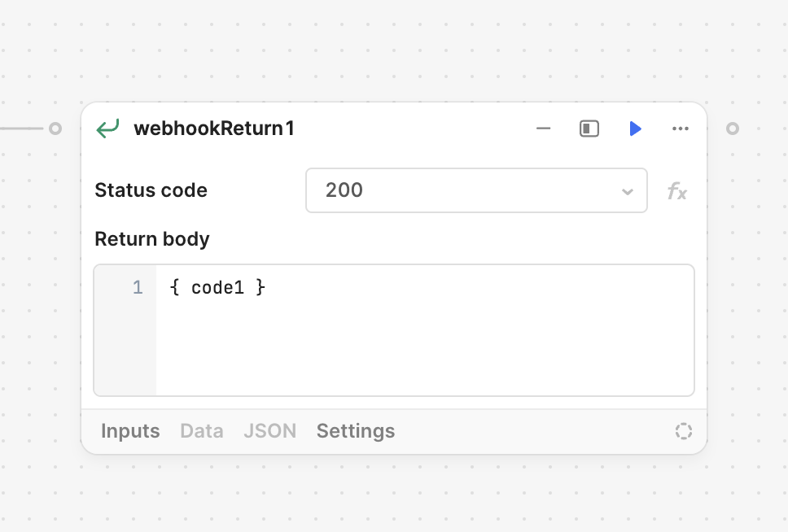Select line number 1 in the editor gutter
Viewport: 788px width, 532px height.
[x=138, y=287]
